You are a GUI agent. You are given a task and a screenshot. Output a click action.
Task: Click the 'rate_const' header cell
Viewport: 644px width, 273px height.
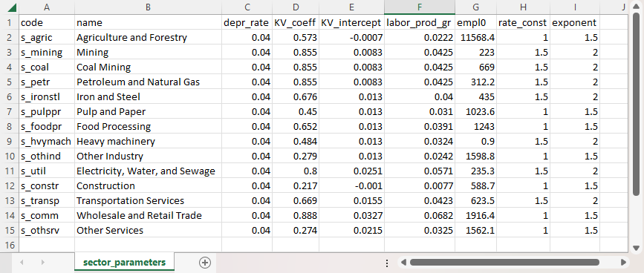click(523, 22)
